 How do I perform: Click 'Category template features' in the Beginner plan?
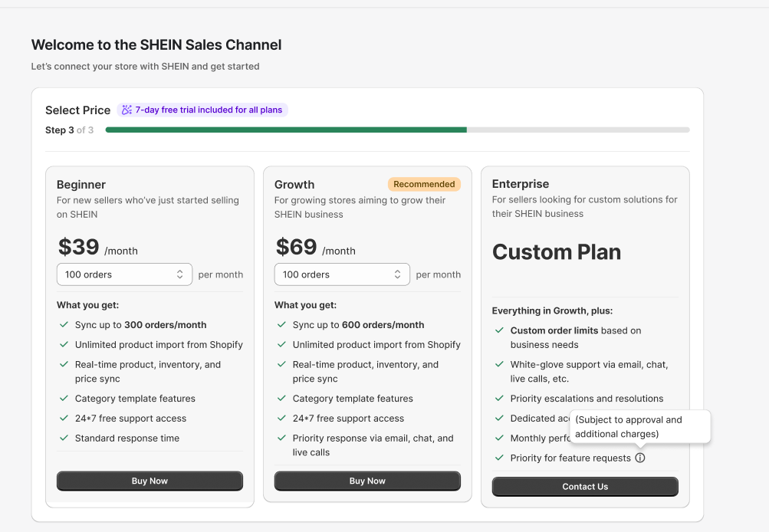[x=135, y=399]
